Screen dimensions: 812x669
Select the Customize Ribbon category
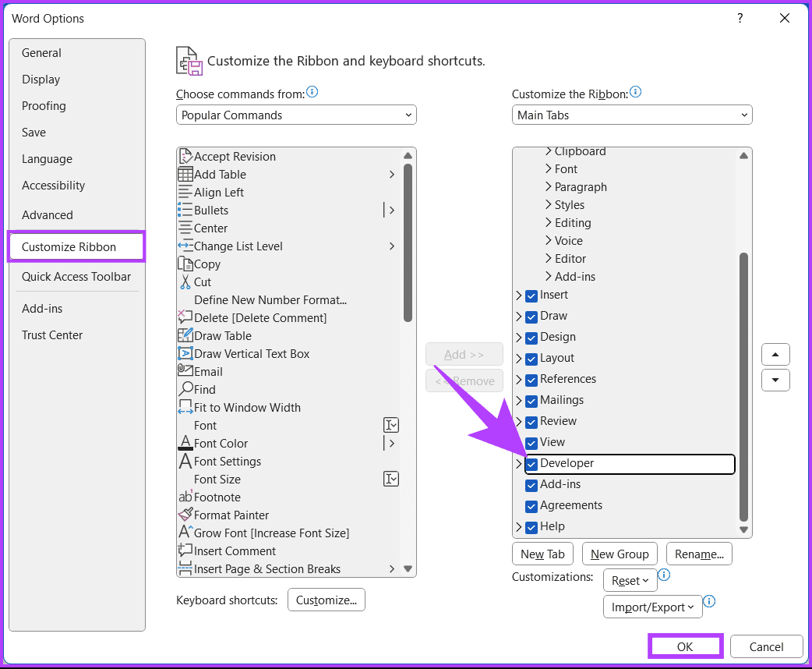76,246
